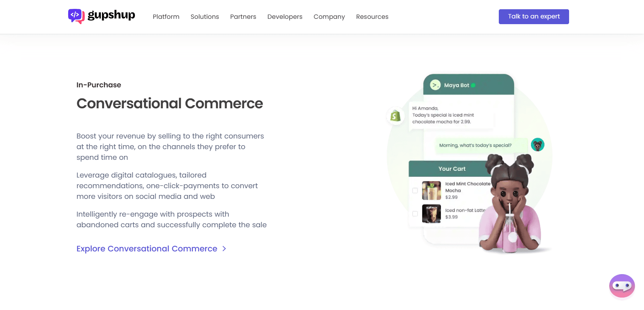
Task: Check the Iced Mint Chocolate Mocha checkbox
Action: click(415, 191)
